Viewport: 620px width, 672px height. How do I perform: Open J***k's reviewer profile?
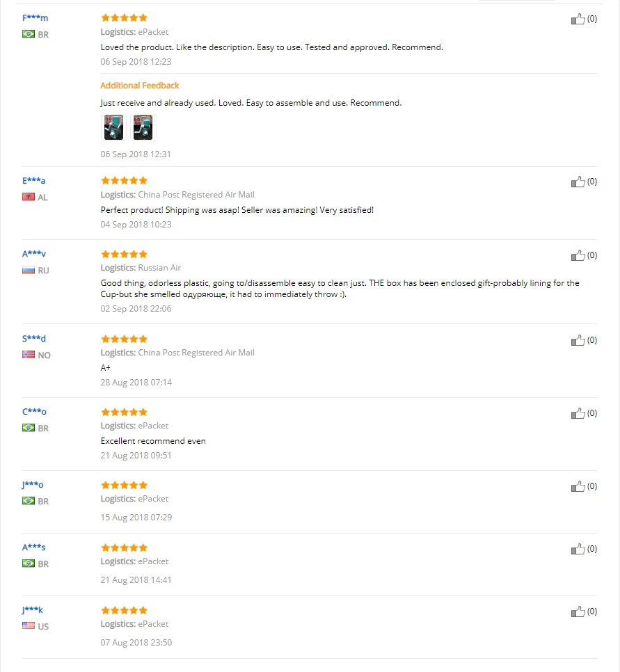click(x=33, y=610)
